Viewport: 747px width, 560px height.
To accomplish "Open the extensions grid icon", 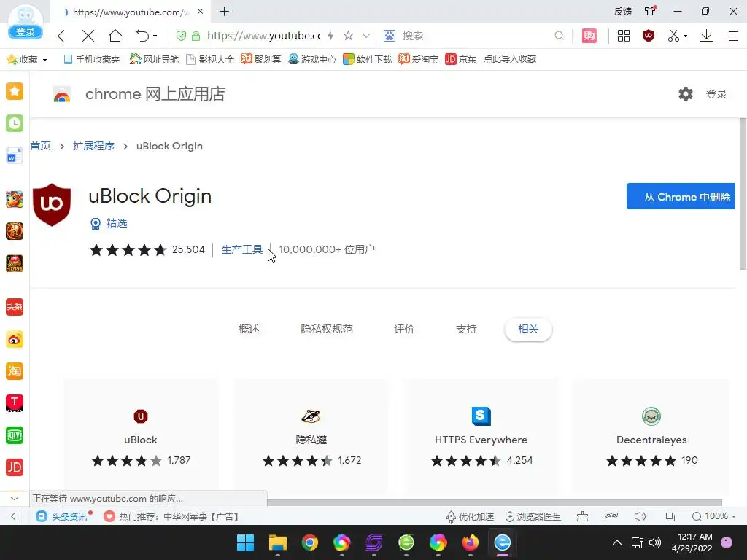I will 624,36.
